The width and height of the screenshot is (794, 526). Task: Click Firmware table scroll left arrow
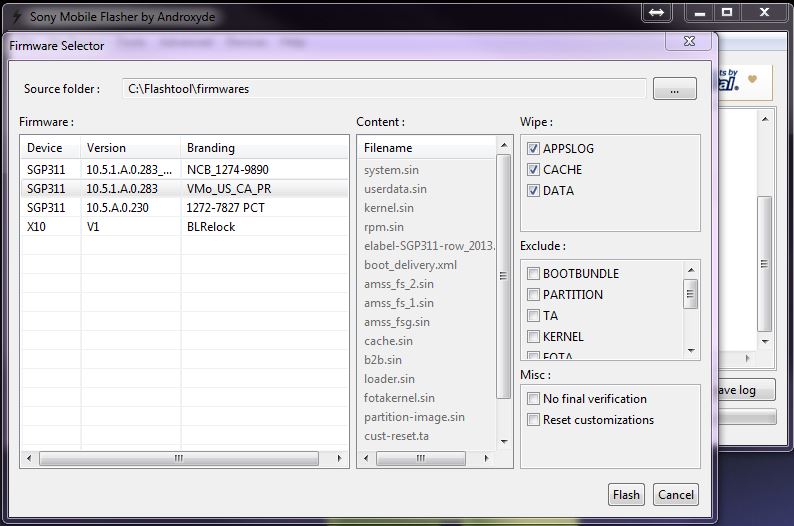(x=29, y=458)
